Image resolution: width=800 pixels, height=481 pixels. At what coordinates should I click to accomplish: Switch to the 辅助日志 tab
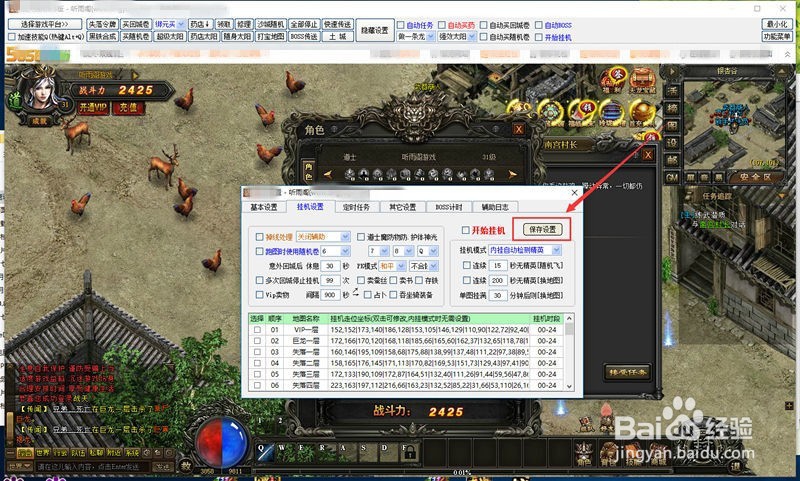coord(495,207)
